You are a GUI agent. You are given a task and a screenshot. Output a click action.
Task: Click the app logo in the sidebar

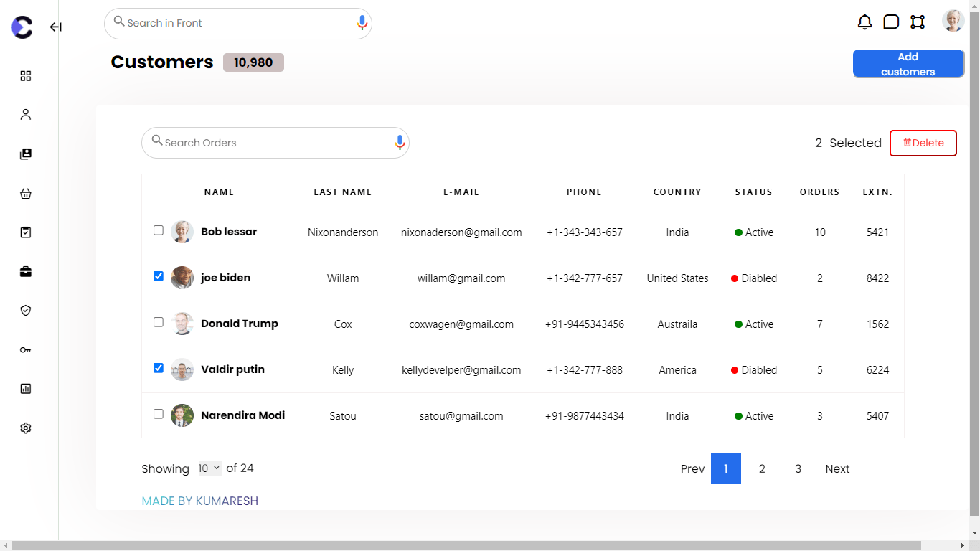22,27
